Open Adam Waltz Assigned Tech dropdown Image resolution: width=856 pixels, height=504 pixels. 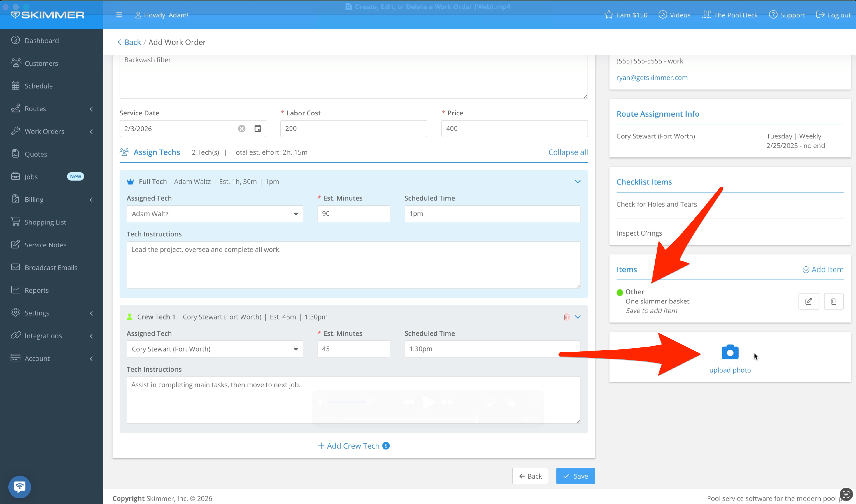point(214,214)
